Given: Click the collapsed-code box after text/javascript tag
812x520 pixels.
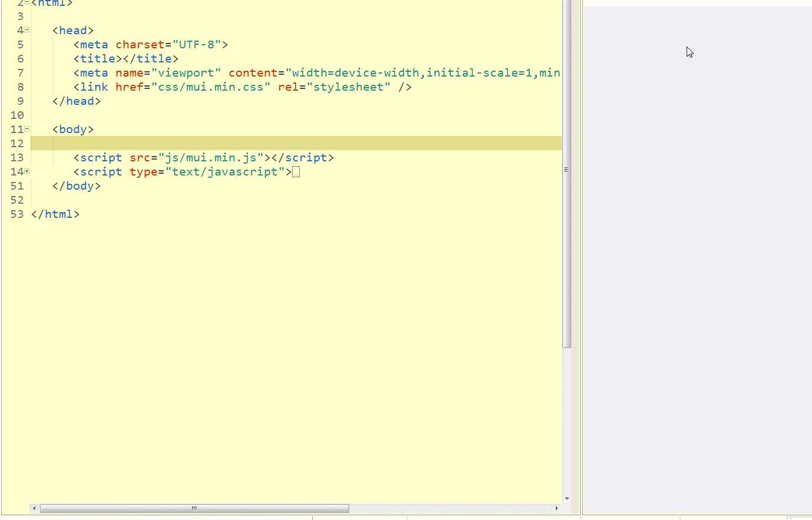Looking at the screenshot, I should (296, 172).
